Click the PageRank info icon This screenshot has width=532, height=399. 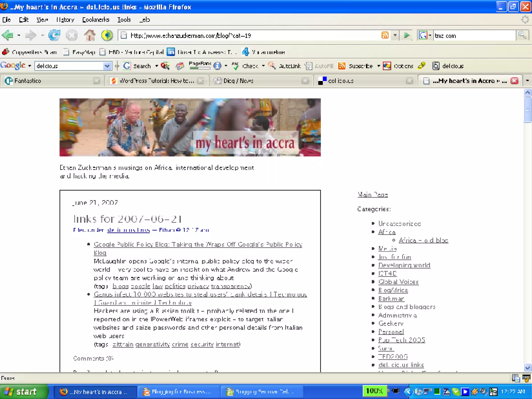(x=217, y=66)
